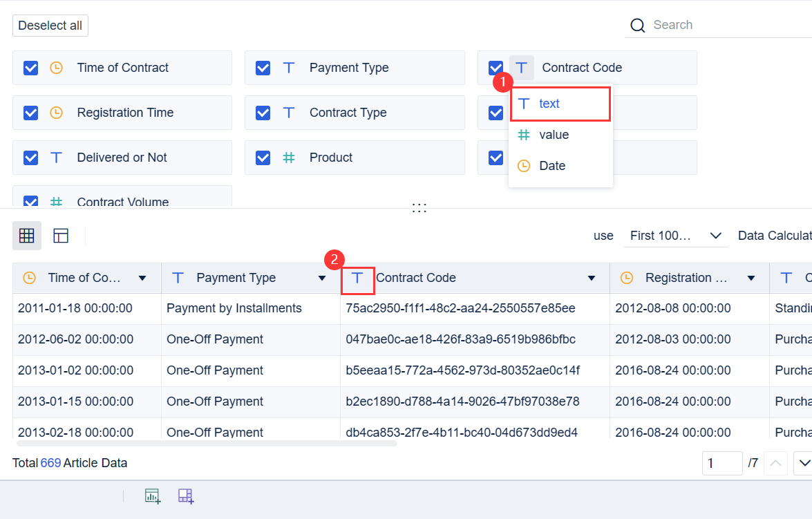The width and height of the screenshot is (812, 519).
Task: Click the search magnifier icon
Action: point(637,26)
